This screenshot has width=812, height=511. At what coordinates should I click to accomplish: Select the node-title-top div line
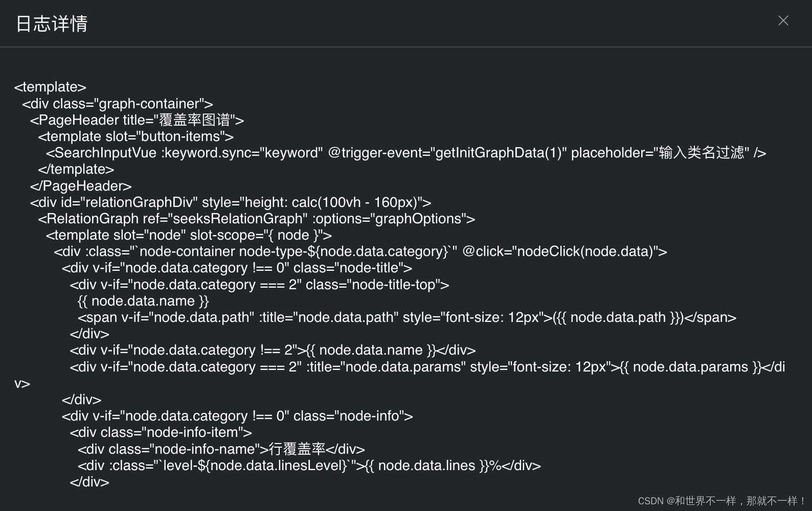259,285
